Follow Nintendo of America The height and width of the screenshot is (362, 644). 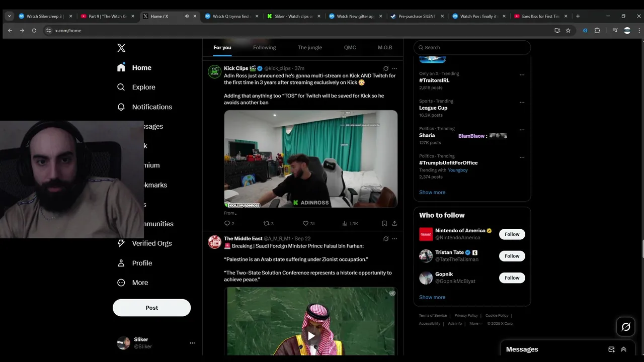click(x=512, y=234)
